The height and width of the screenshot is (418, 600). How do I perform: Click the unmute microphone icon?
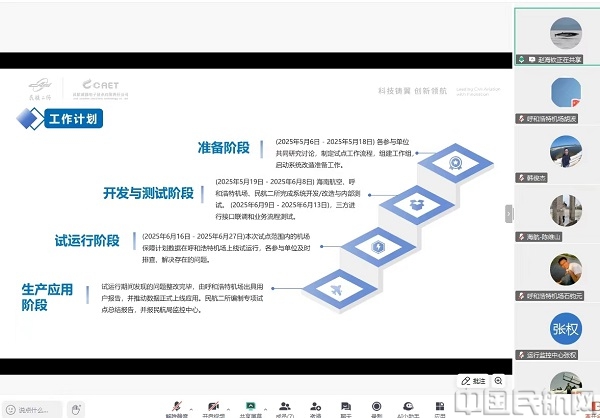(x=176, y=407)
